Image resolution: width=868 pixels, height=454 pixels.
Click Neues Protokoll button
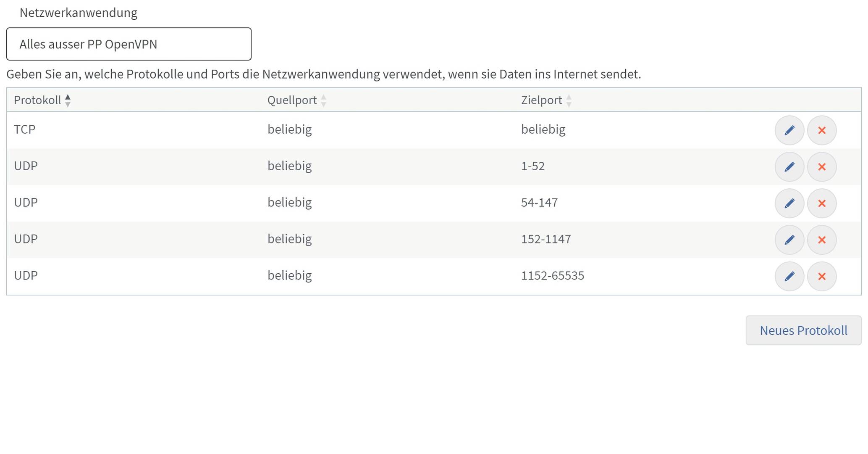(x=803, y=330)
